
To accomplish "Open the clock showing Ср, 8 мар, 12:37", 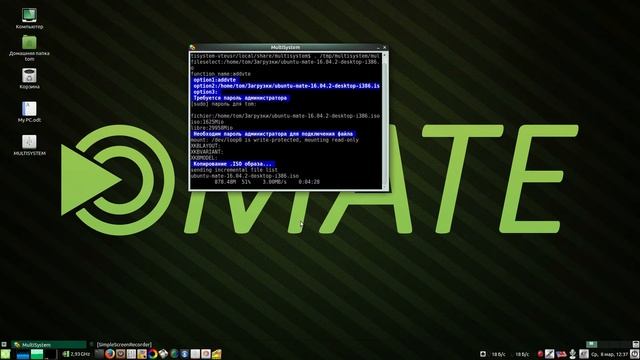I will pyautogui.click(x=609, y=354).
